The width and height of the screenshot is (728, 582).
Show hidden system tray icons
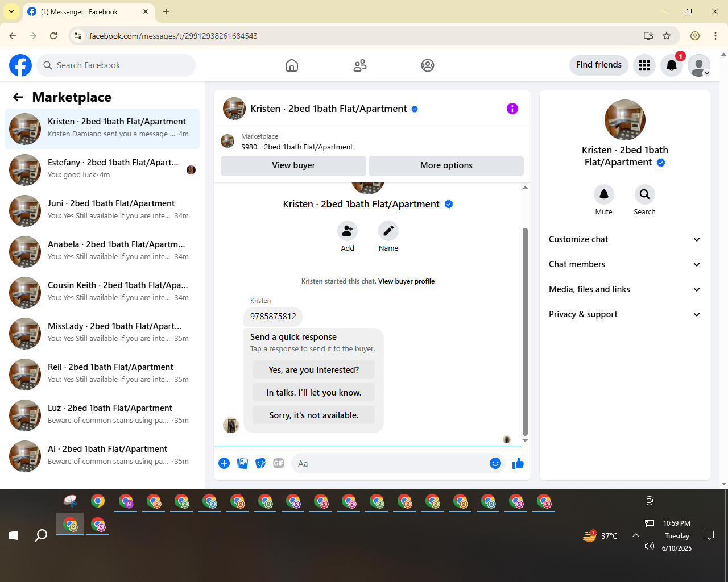(636, 535)
